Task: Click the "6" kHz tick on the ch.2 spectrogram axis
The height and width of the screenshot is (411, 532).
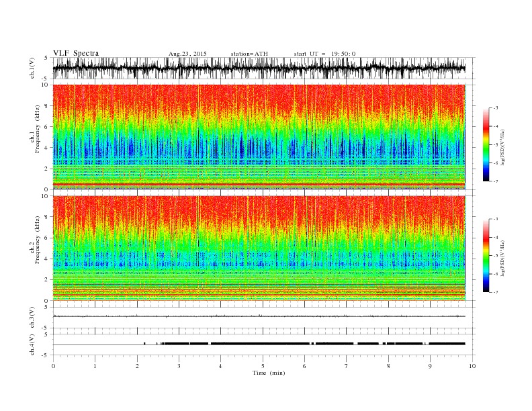Action: coord(46,238)
